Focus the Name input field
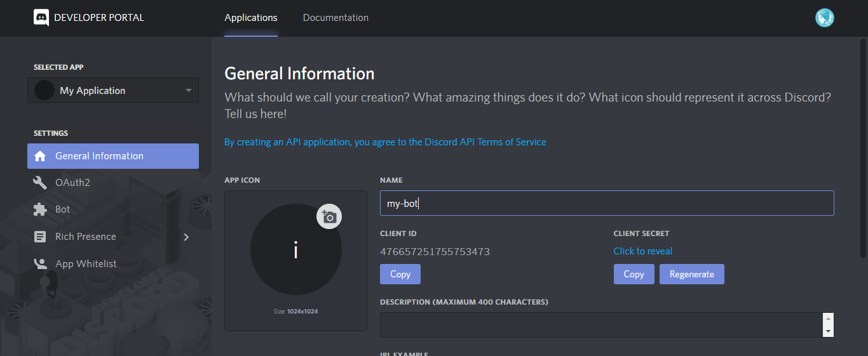 coord(607,203)
